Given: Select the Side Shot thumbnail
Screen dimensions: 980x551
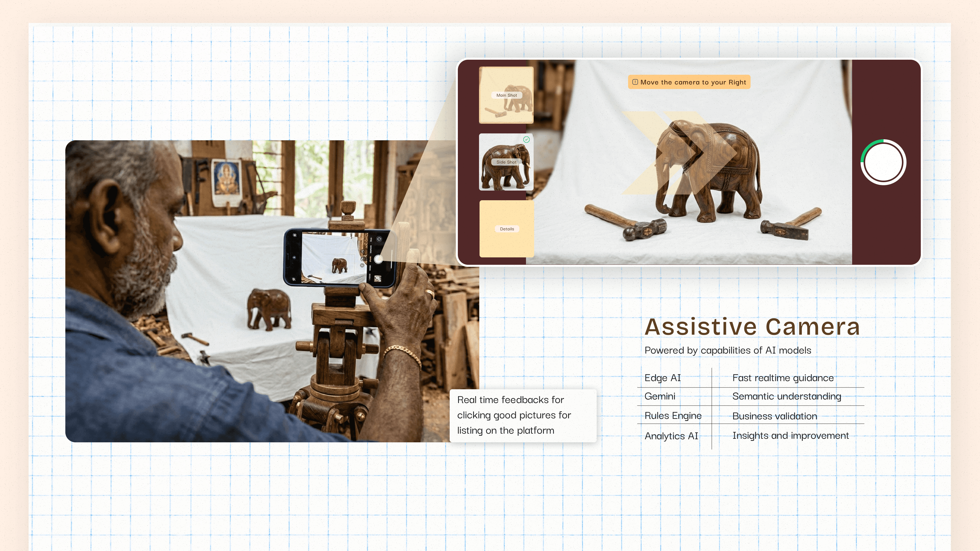Looking at the screenshot, I should [506, 162].
